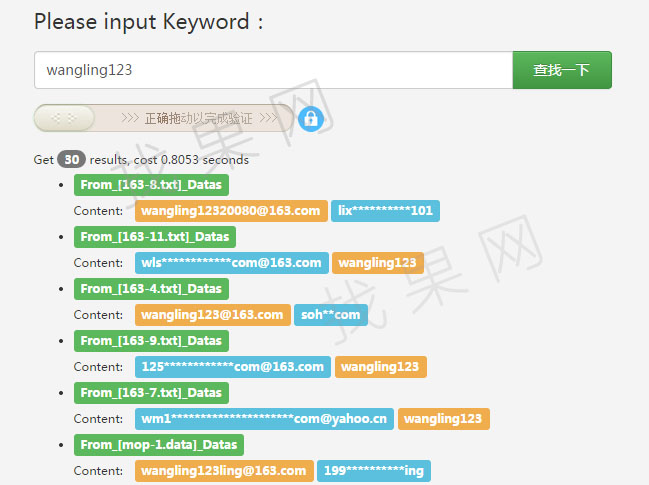Screen dimensions: 649x485
Task: Click the blue lock verification icon
Action: point(311,119)
